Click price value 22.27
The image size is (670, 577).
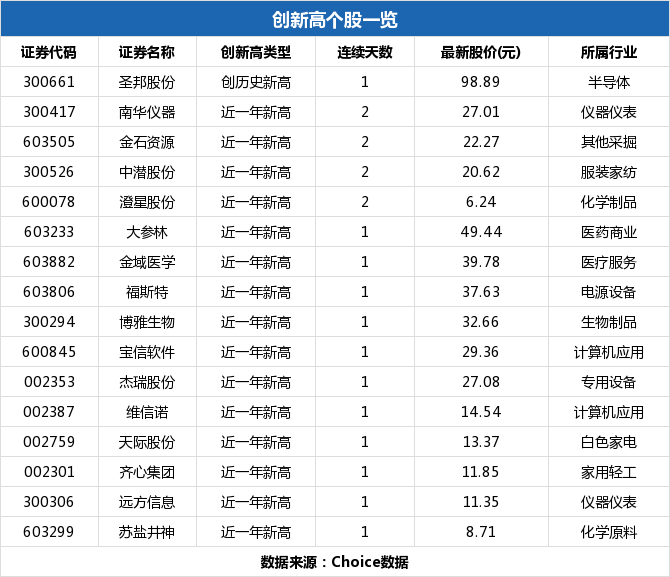(x=481, y=142)
